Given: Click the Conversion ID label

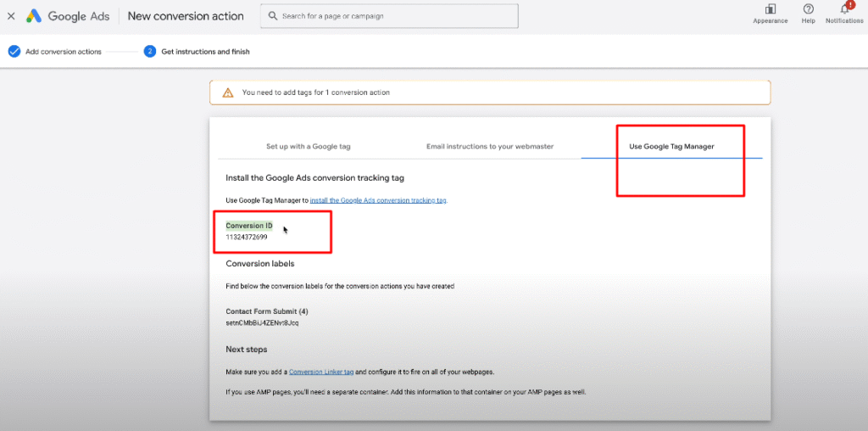Looking at the screenshot, I should pyautogui.click(x=249, y=226).
